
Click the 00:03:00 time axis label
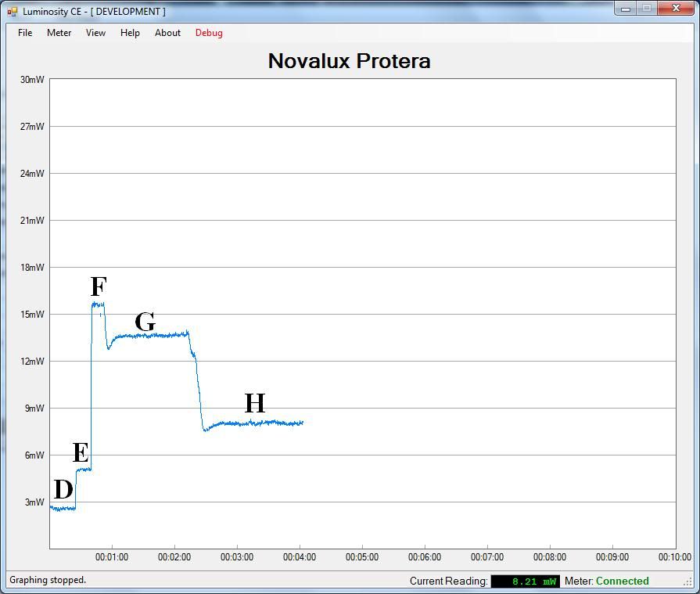tap(237, 557)
